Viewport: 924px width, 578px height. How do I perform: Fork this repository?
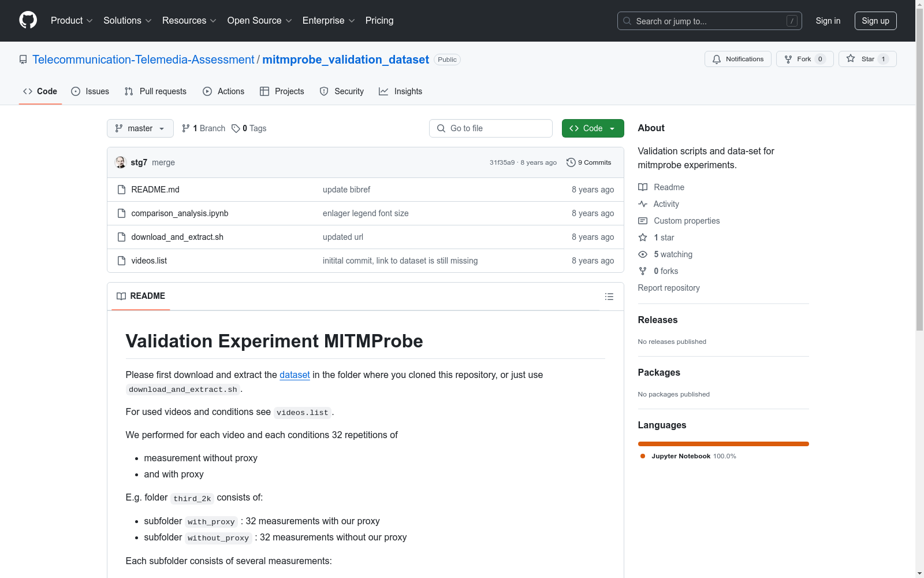[804, 59]
